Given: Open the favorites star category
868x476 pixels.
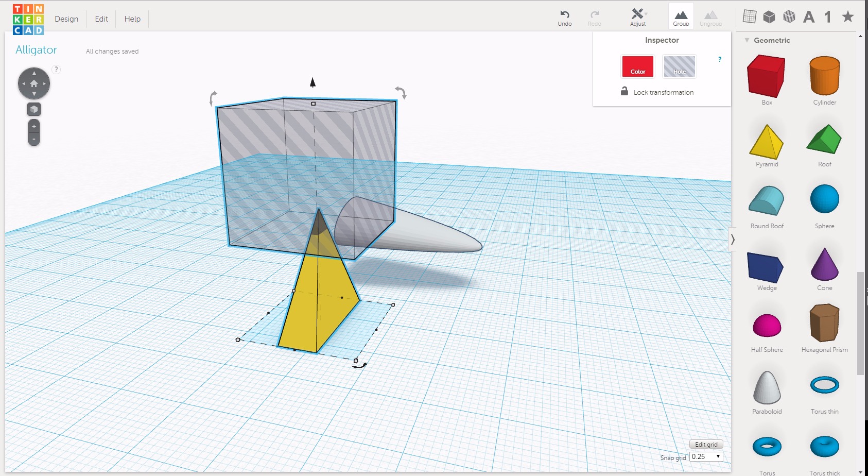Looking at the screenshot, I should point(847,16).
